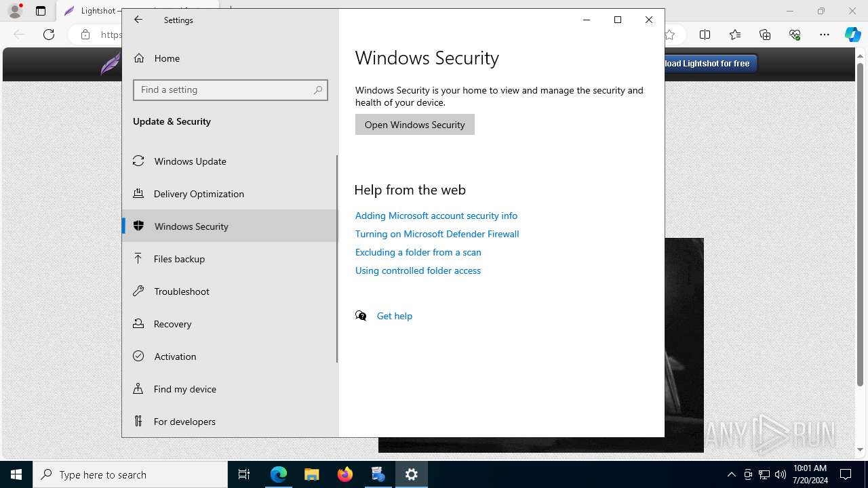Click the Files backup arrow icon
Screen dimensions: 868x488
click(138, 258)
